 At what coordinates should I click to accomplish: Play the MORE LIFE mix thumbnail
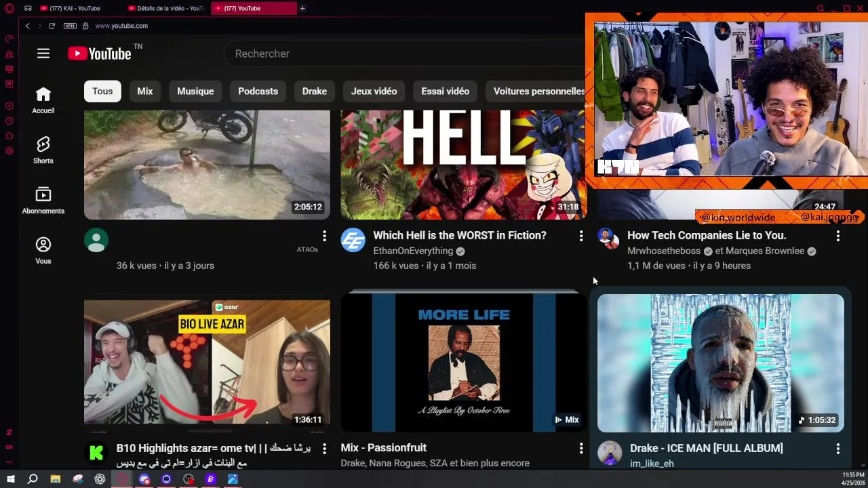pyautogui.click(x=463, y=363)
